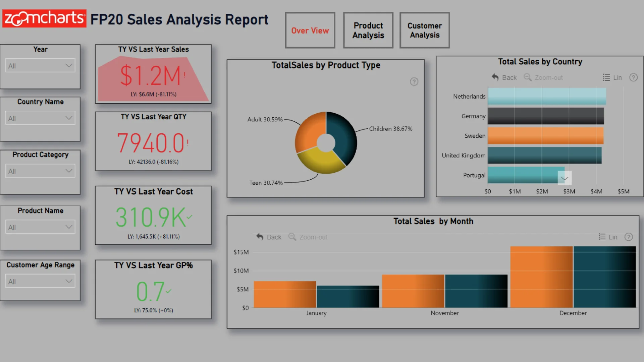Switch to Customer Analysis page
Image resolution: width=644 pixels, height=362 pixels.
[x=424, y=30]
